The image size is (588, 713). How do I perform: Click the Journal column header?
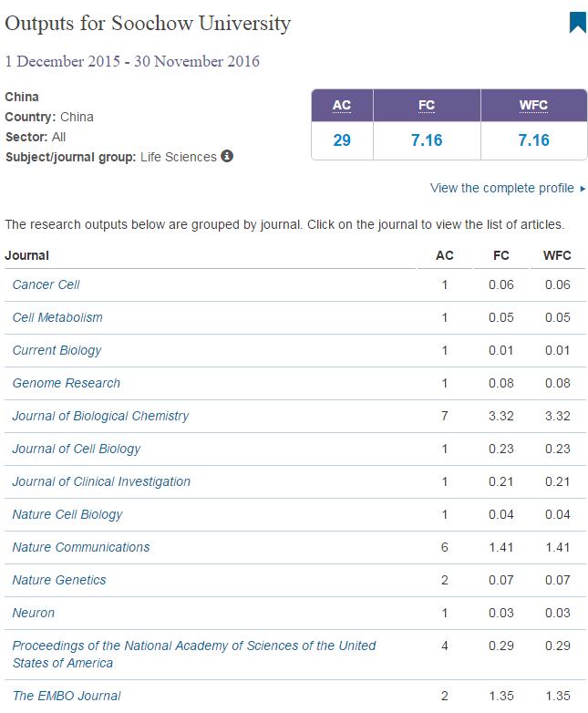[27, 255]
